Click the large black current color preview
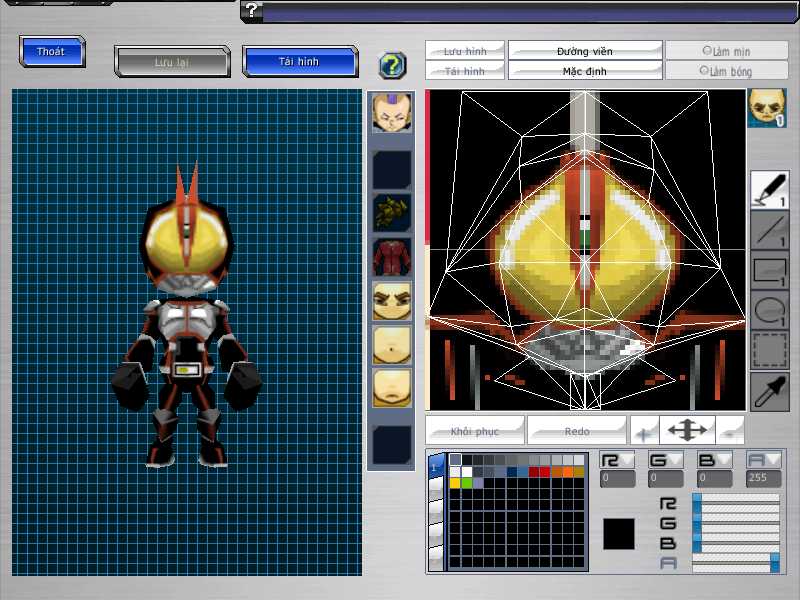This screenshot has height=600, width=800. (x=619, y=534)
